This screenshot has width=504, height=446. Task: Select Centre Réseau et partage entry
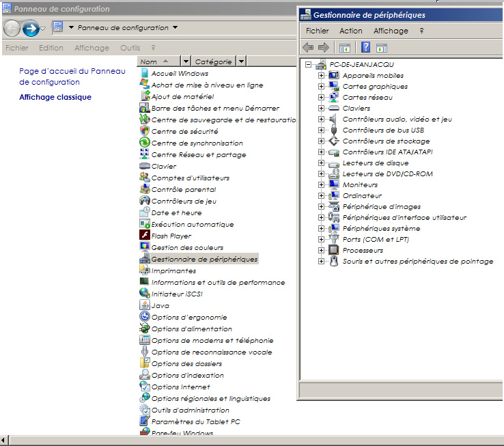[199, 154]
